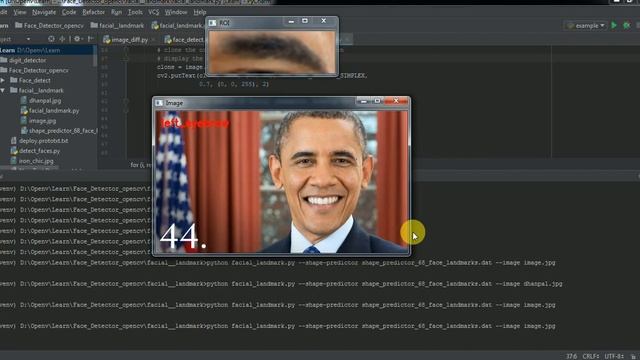Click facial_landmark.py file breadcrumb in navigation bar

[x=178, y=26]
